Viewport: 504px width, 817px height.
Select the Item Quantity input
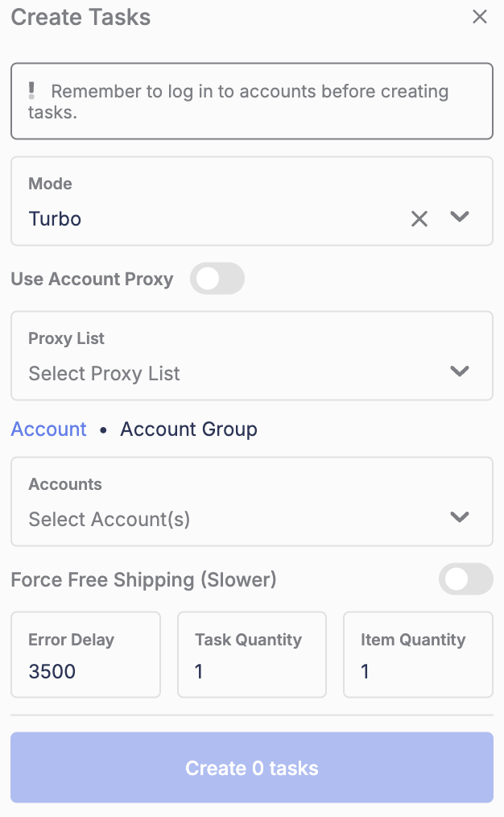[x=417, y=670]
